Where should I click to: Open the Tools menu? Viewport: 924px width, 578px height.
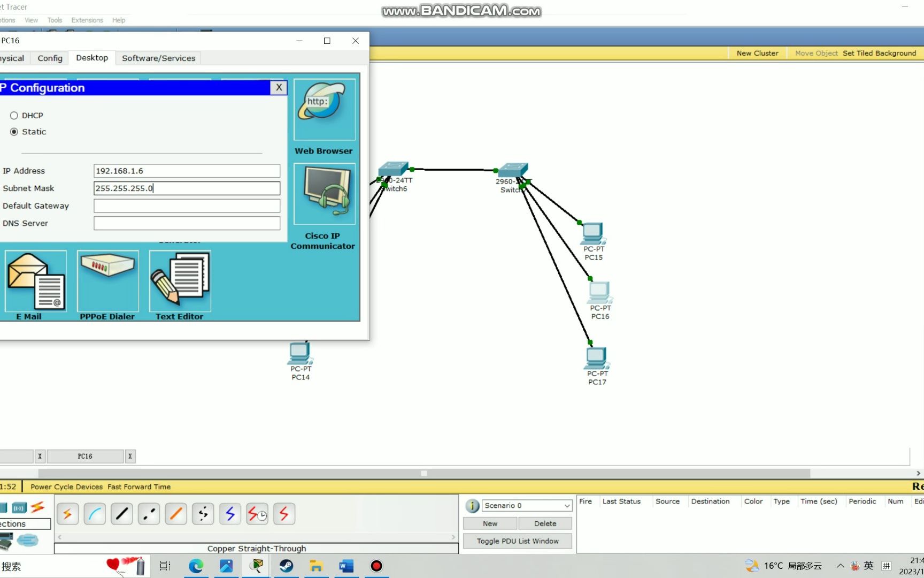click(x=55, y=20)
